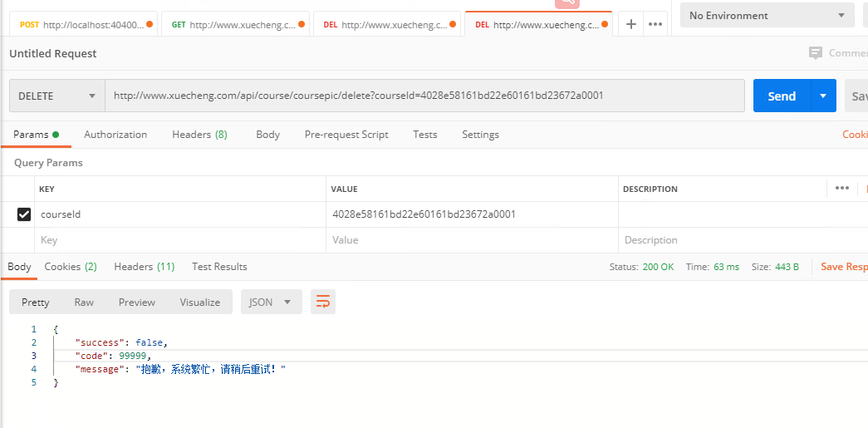868x428 pixels.
Task: Open the Tests tab
Action: click(x=425, y=135)
